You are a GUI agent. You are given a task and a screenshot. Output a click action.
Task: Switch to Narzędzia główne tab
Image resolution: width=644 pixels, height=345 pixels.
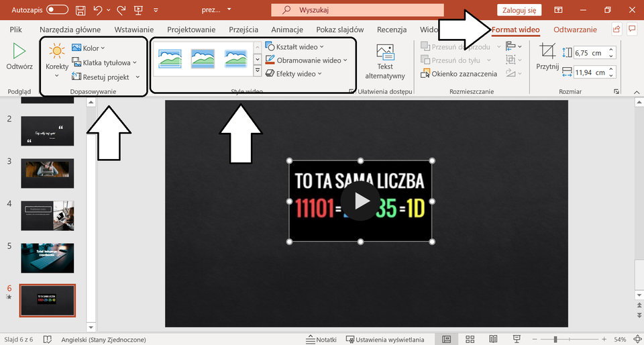[70, 30]
